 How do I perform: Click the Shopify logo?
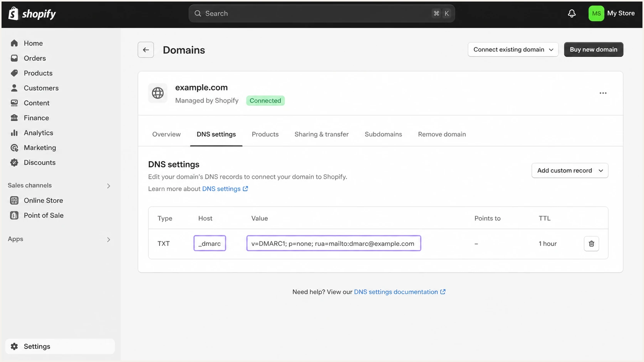click(x=32, y=14)
